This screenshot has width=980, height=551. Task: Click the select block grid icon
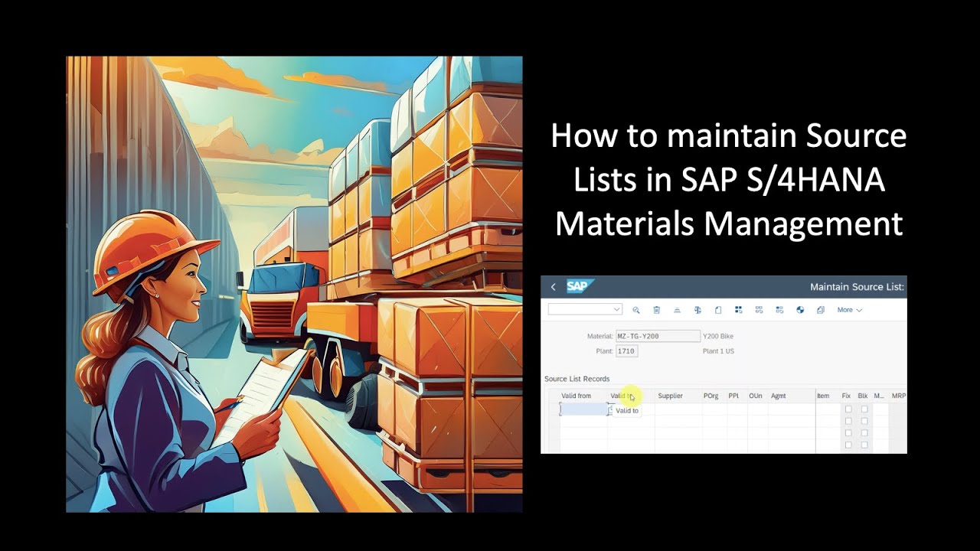[779, 310]
